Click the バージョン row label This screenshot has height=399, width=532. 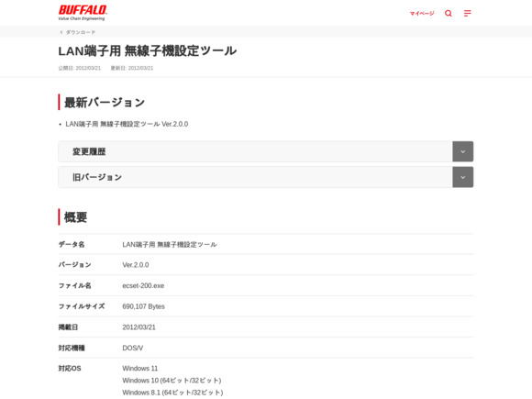coord(74,265)
